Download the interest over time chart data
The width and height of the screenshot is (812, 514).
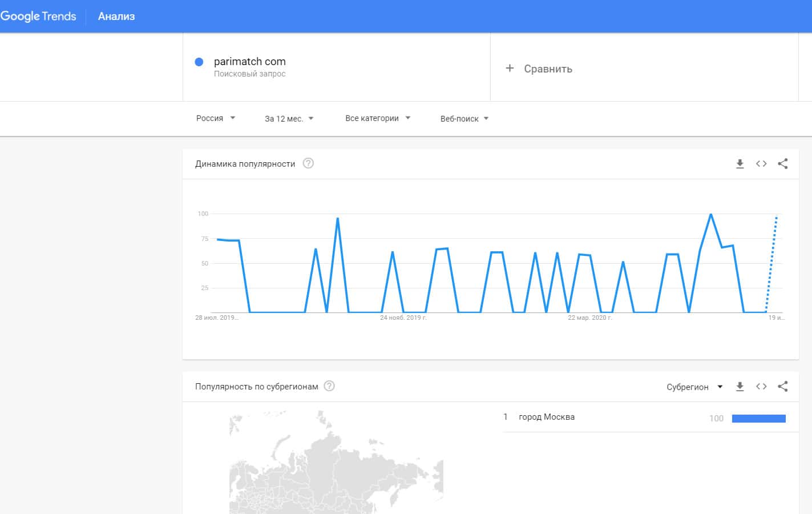[740, 164]
